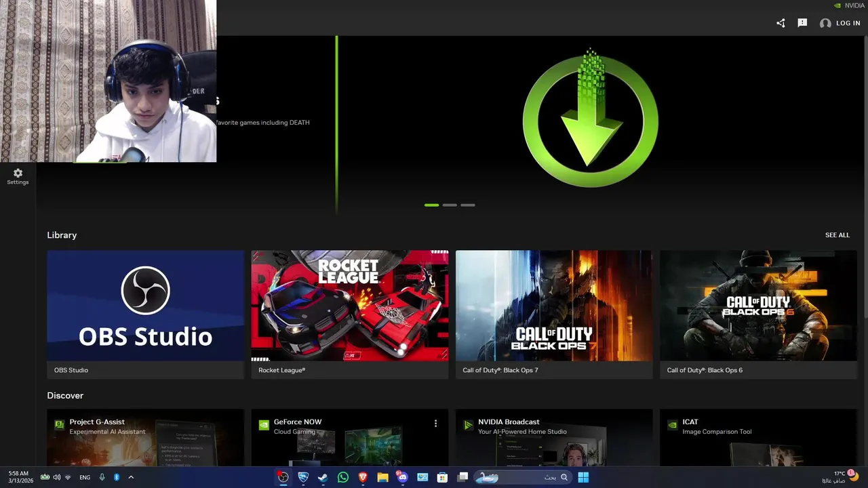This screenshot has height=488, width=868.
Task: Open OBS Studio from the taskbar
Action: point(283,477)
